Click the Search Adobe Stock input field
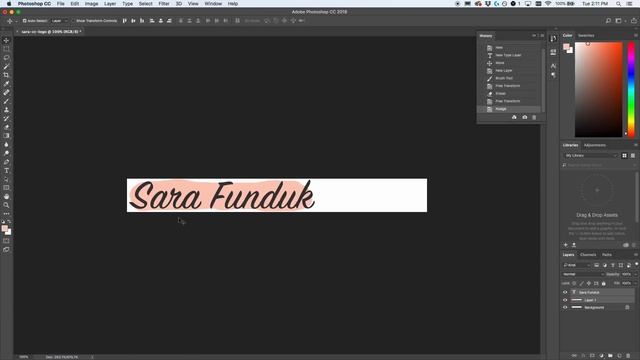Image resolution: width=640 pixels, height=360 pixels. pos(598,165)
